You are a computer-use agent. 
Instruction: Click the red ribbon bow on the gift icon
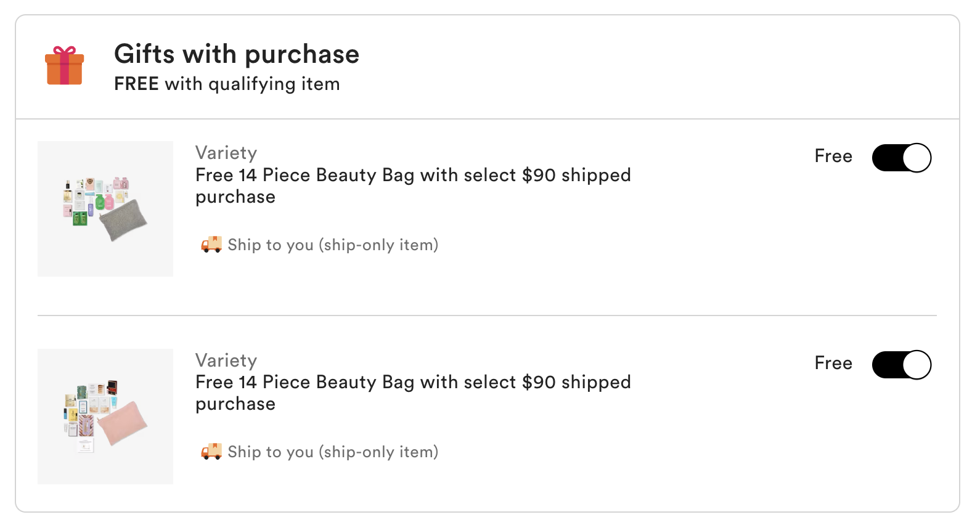(x=64, y=51)
